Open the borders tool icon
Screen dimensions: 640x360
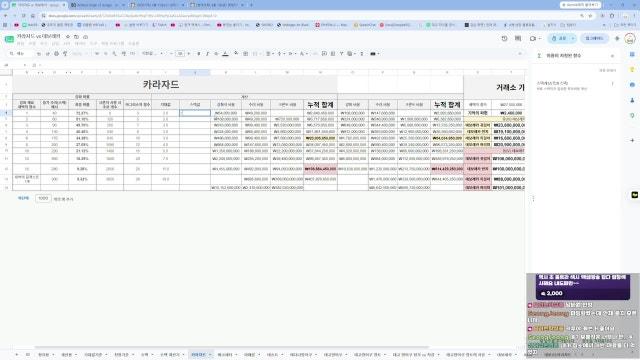pos(245,54)
